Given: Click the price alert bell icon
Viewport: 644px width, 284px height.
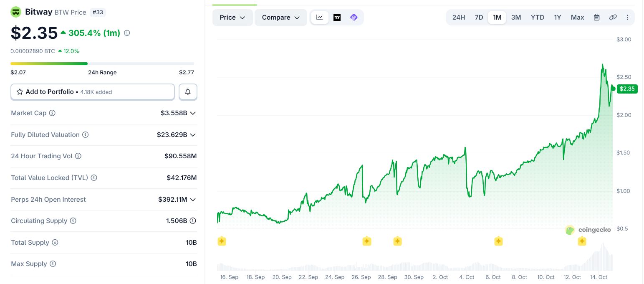Looking at the screenshot, I should [188, 92].
